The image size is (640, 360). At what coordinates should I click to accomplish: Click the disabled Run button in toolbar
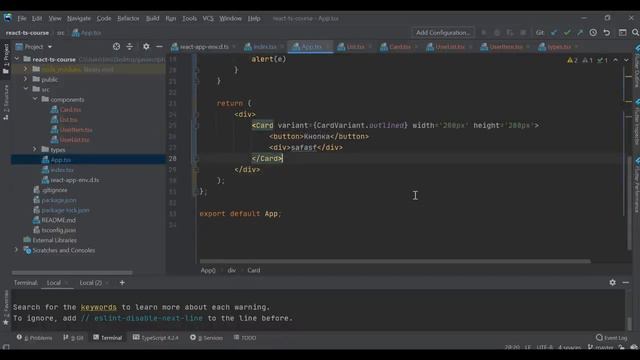click(484, 33)
